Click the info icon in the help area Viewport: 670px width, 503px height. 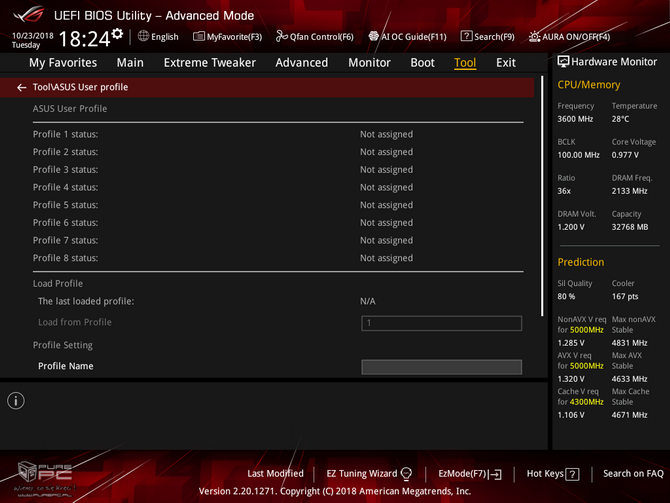click(16, 401)
